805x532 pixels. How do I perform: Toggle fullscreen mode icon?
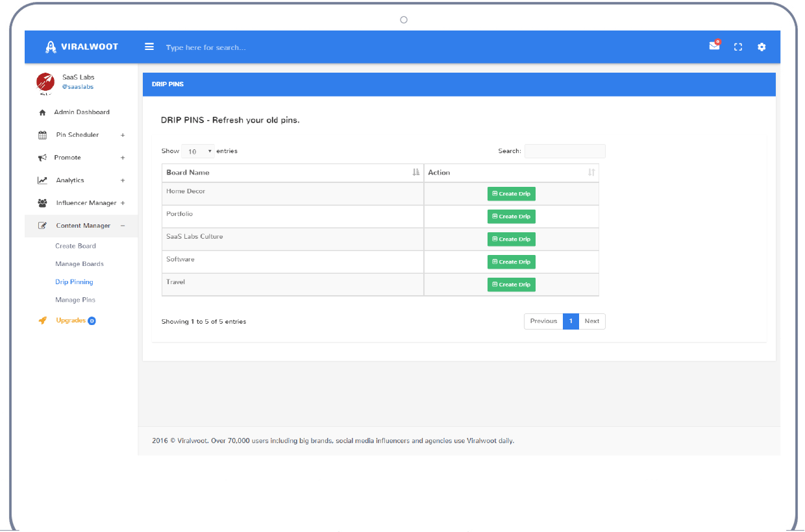tap(738, 47)
